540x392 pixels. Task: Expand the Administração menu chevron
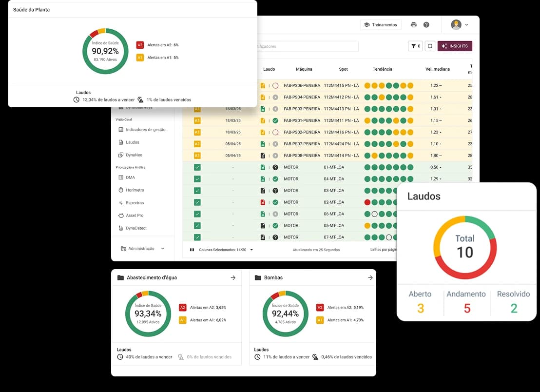pyautogui.click(x=163, y=249)
